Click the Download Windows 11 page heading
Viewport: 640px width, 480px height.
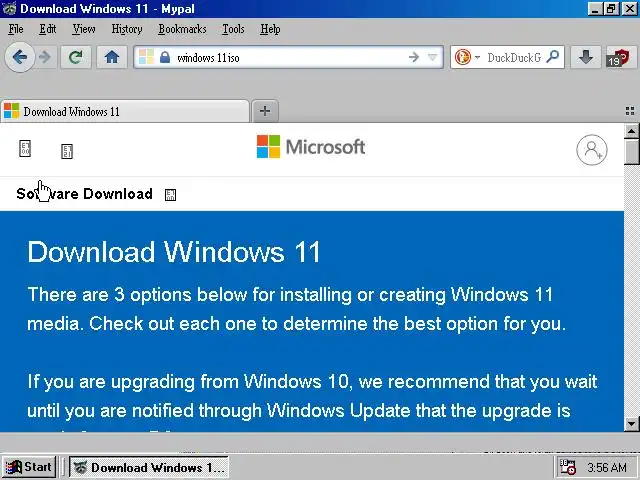pos(174,252)
